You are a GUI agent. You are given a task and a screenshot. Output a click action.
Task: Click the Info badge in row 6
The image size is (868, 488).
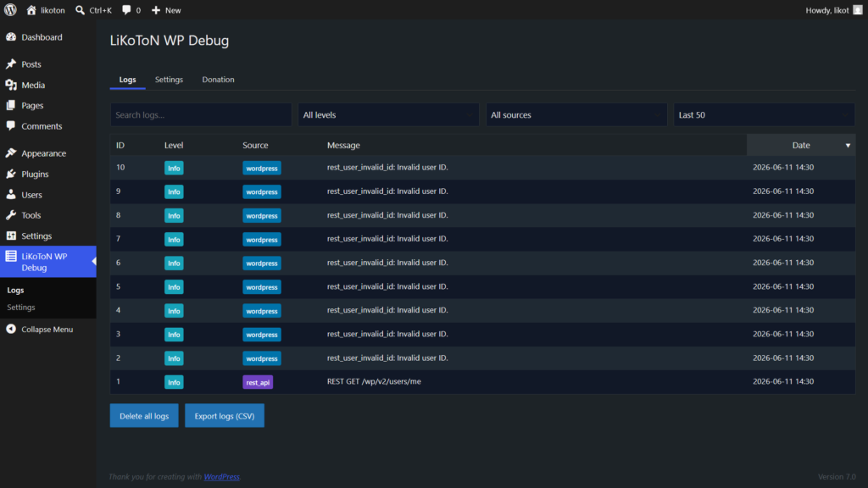(174, 263)
